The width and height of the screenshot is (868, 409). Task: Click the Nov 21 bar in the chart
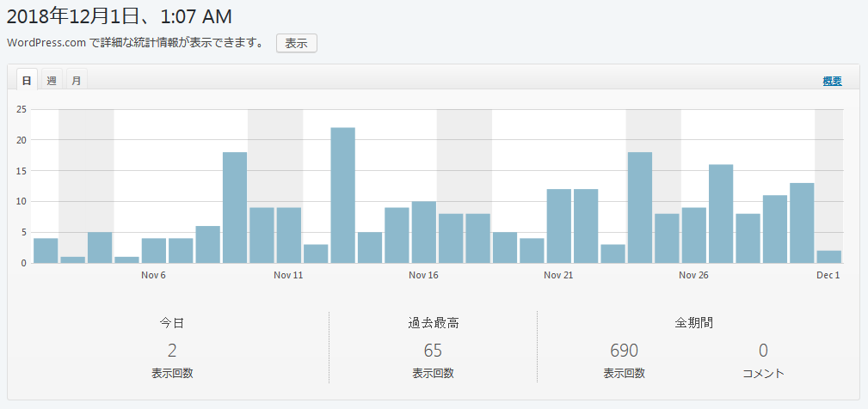pos(558,226)
